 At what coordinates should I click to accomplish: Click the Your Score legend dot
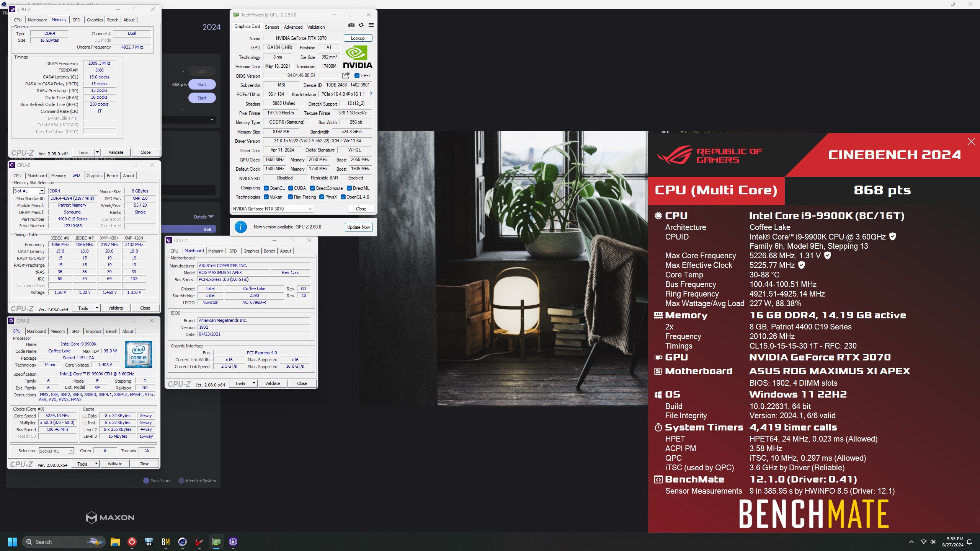tap(146, 481)
